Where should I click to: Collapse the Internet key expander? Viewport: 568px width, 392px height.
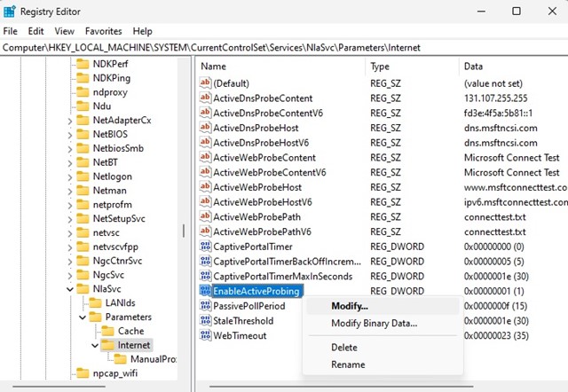coord(95,345)
